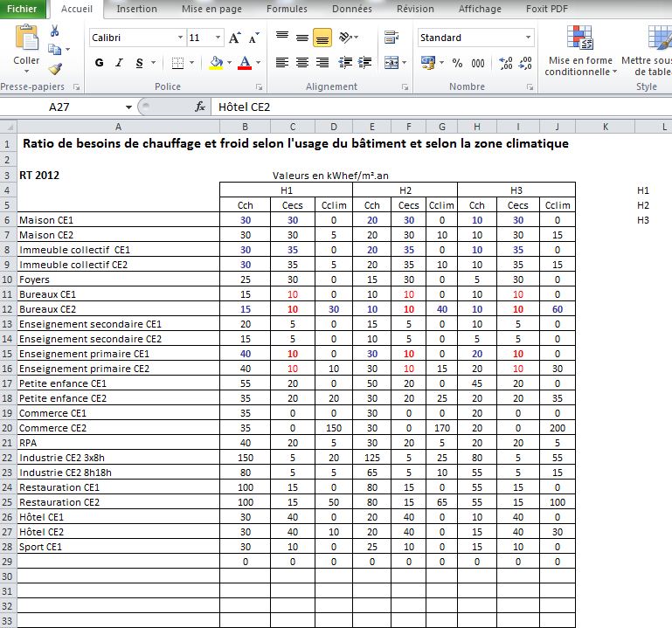Expand borders dropdown arrow

191,63
